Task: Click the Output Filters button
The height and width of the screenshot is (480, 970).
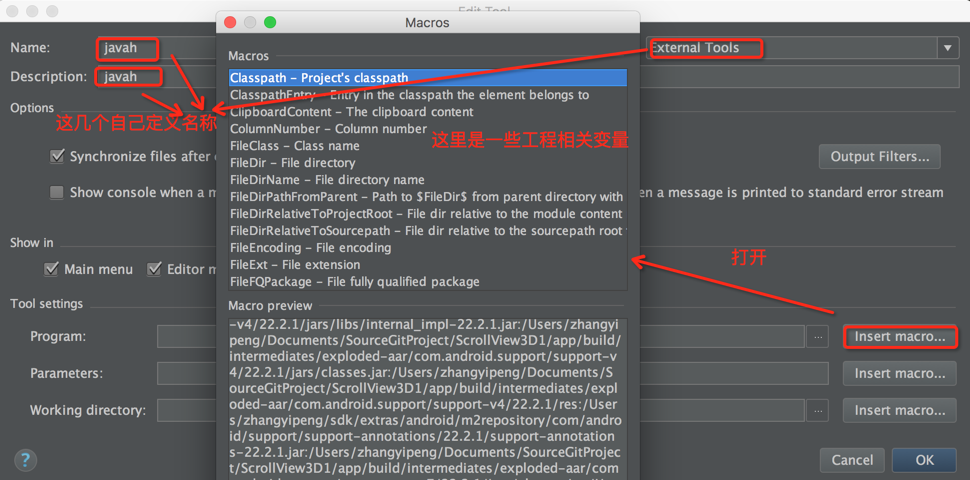Action: tap(879, 157)
